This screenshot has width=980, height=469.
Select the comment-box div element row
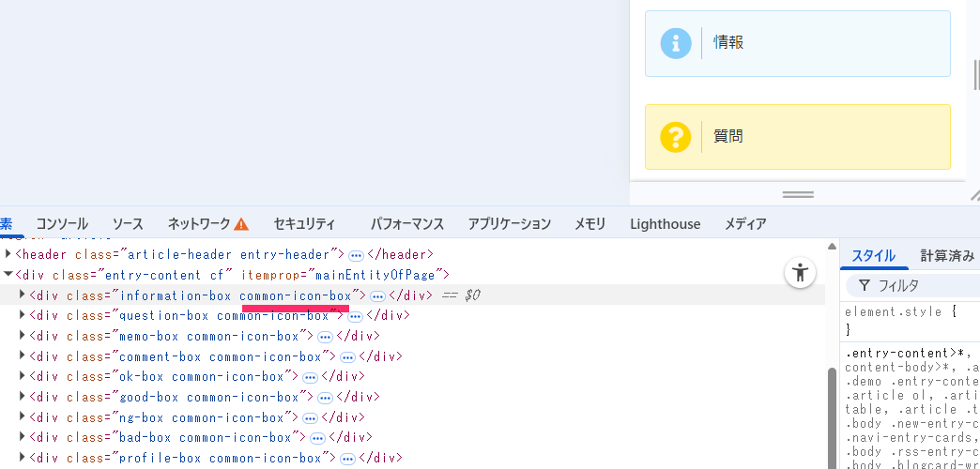click(x=412, y=356)
